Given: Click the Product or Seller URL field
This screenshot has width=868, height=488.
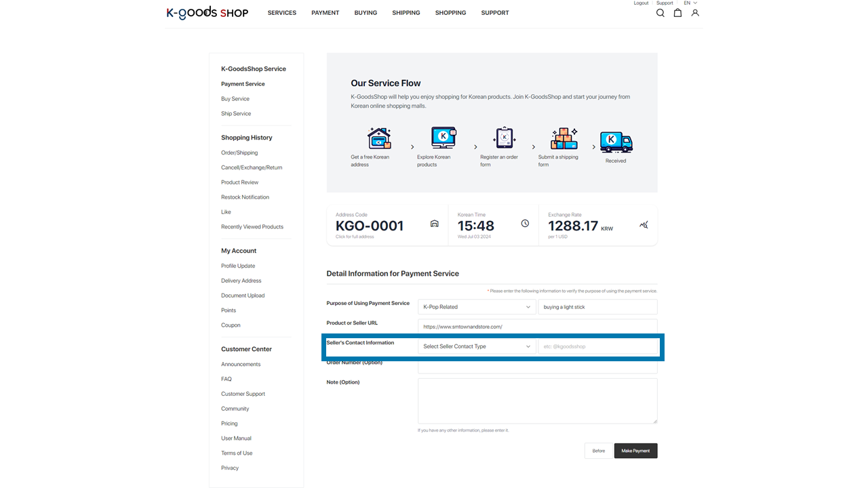Looking at the screenshot, I should pos(537,327).
